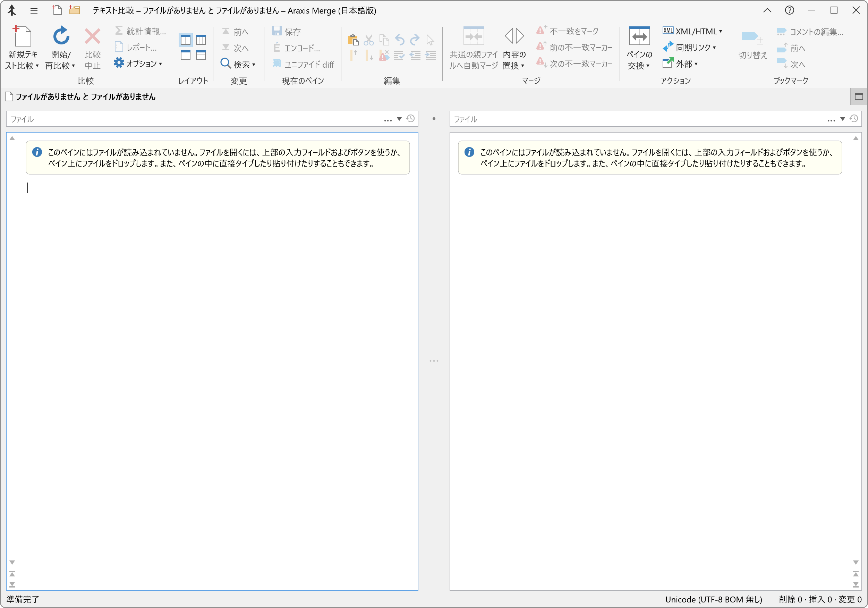
Task: Select the ファイルがありません comparison tab
Action: point(81,97)
